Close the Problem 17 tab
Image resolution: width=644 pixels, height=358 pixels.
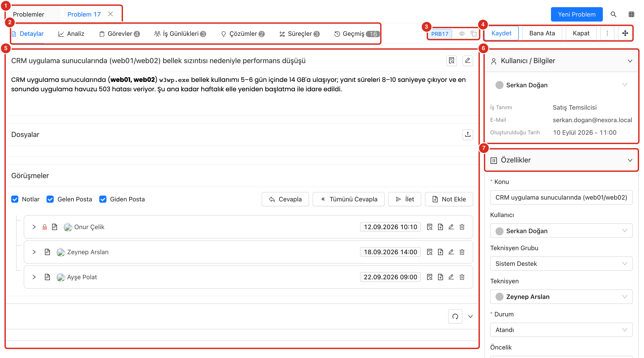click(110, 14)
